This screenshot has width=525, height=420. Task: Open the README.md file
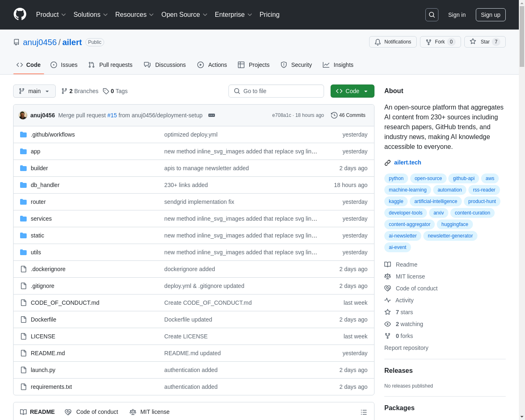click(x=48, y=353)
